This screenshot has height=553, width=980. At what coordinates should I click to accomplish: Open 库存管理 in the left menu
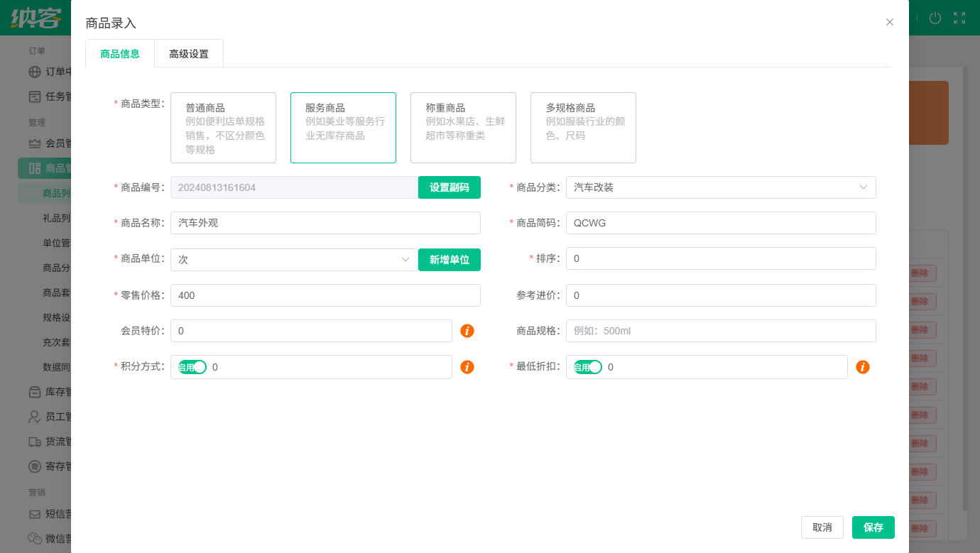coord(43,392)
